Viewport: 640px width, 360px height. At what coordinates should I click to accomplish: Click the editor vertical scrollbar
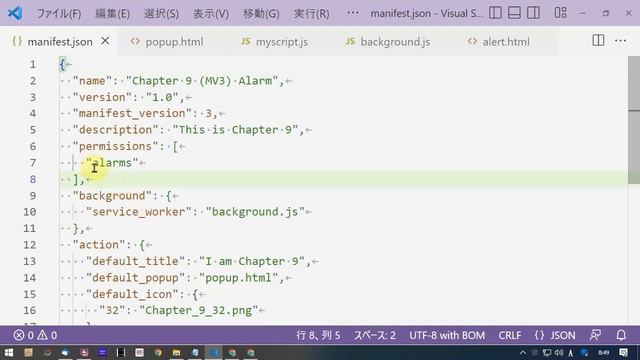coord(634,120)
